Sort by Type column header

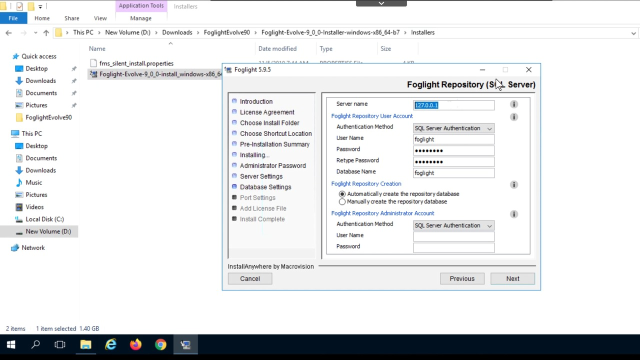click(x=326, y=49)
